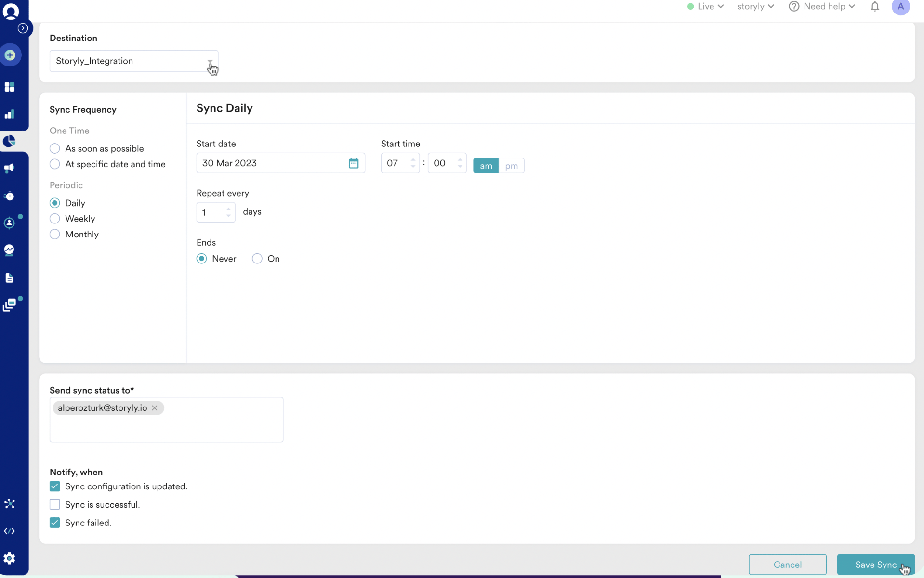Increase Repeat every days value

(228, 209)
